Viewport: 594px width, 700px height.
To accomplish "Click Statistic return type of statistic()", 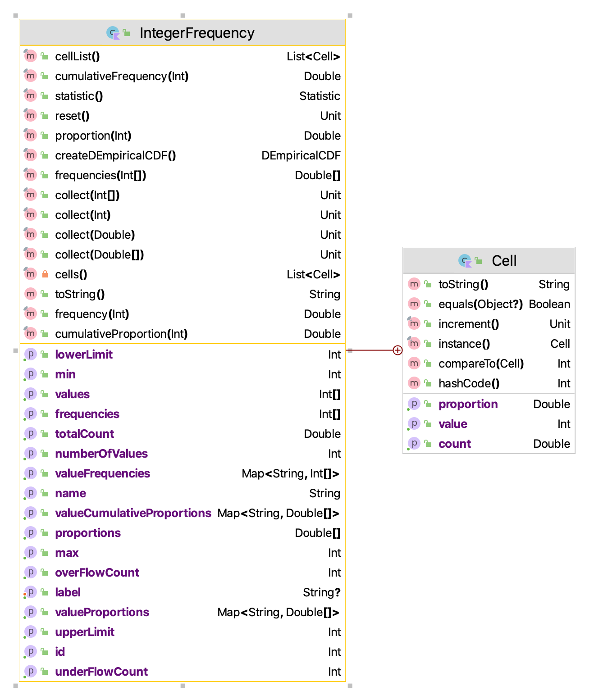I will tap(320, 96).
